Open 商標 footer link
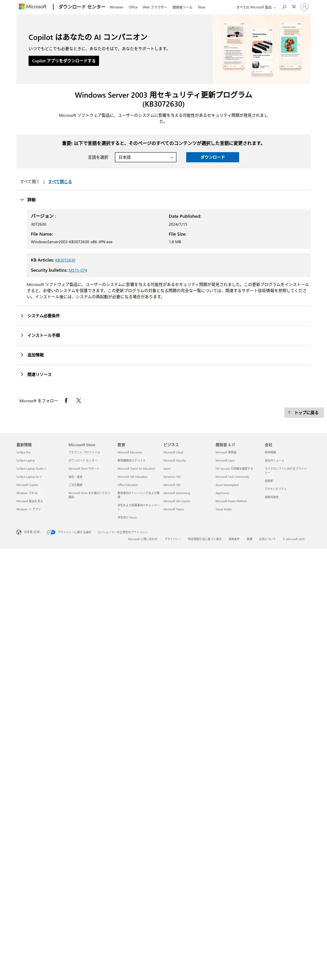327x980 pixels. [x=249, y=539]
